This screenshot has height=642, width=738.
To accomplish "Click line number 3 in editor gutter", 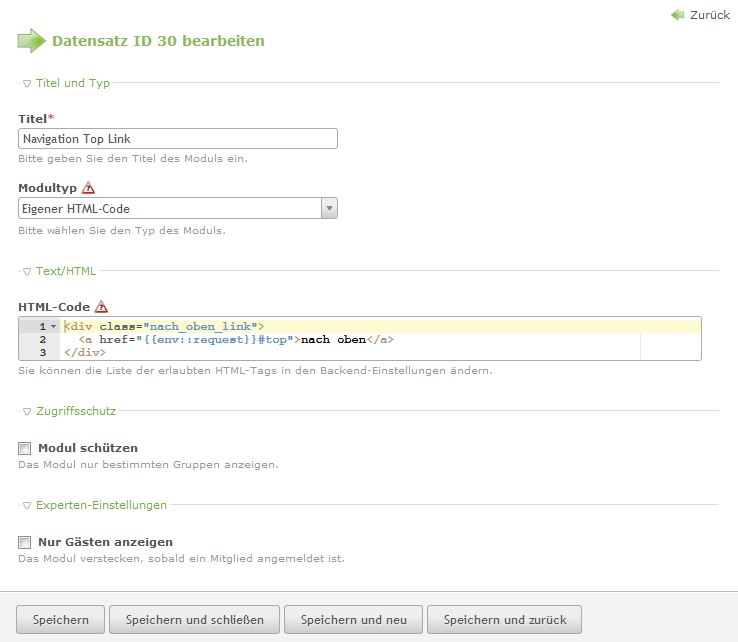I will click(42, 353).
